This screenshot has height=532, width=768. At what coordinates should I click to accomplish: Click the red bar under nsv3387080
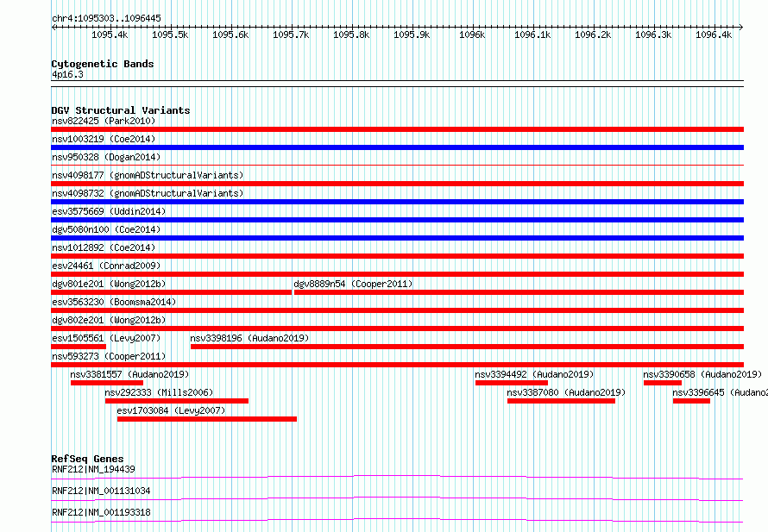click(x=561, y=401)
